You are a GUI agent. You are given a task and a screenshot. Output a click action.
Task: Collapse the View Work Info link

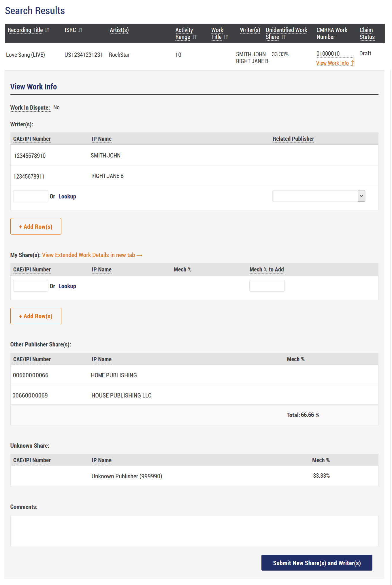click(335, 63)
